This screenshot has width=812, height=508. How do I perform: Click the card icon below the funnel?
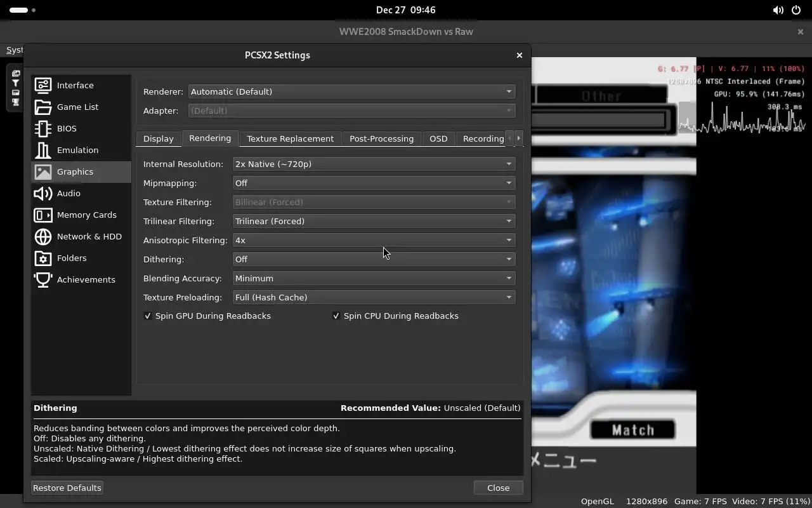(x=16, y=93)
